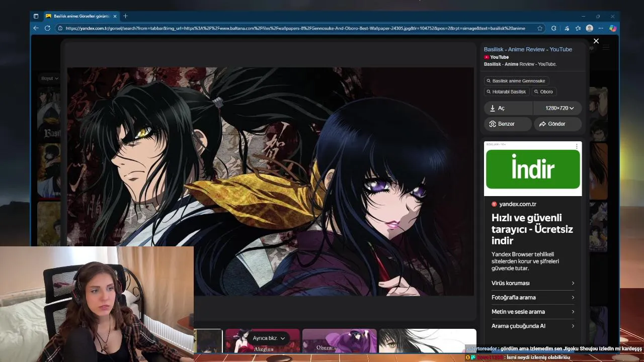This screenshot has height=362, width=644.
Task: Click the Hızlı ve güvenli tarayıcı headline
Action: (x=532, y=229)
